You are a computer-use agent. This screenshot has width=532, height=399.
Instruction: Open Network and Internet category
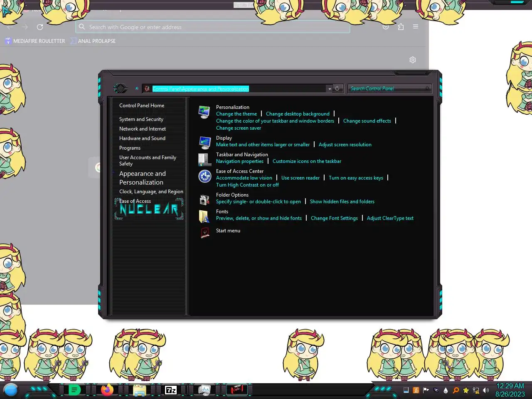coord(143,129)
